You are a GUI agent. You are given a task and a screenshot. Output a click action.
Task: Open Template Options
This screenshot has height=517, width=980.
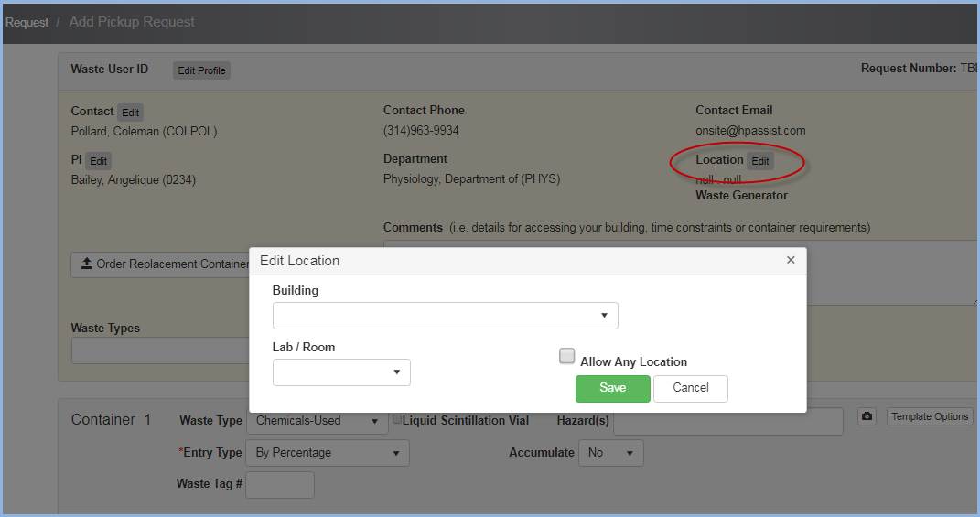click(x=930, y=417)
